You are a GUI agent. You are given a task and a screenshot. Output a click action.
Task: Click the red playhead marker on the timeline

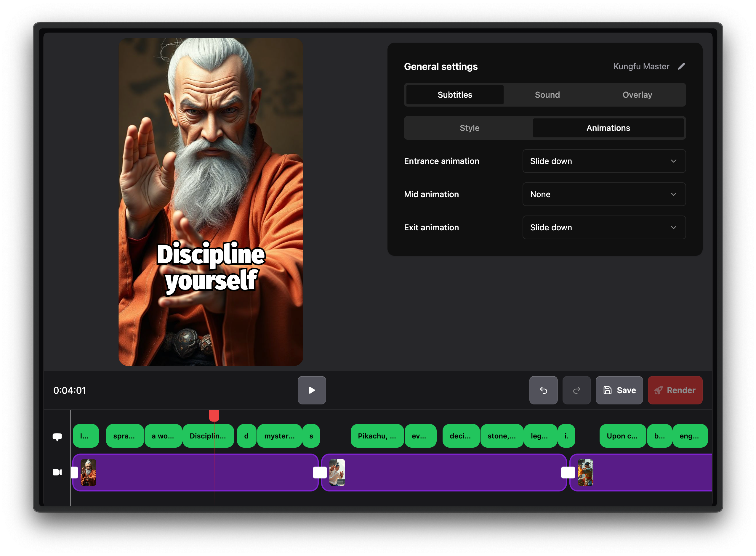pos(214,415)
